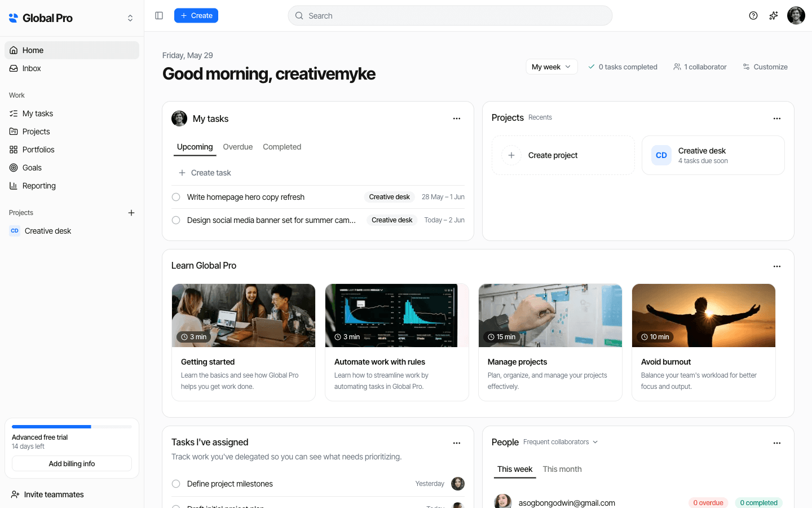Click the 0 completed badge
The width and height of the screenshot is (812, 508).
click(759, 503)
